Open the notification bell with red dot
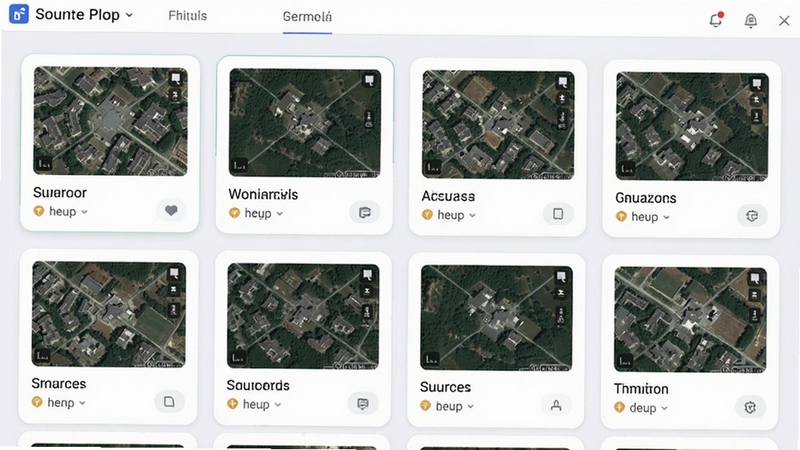 (x=716, y=19)
